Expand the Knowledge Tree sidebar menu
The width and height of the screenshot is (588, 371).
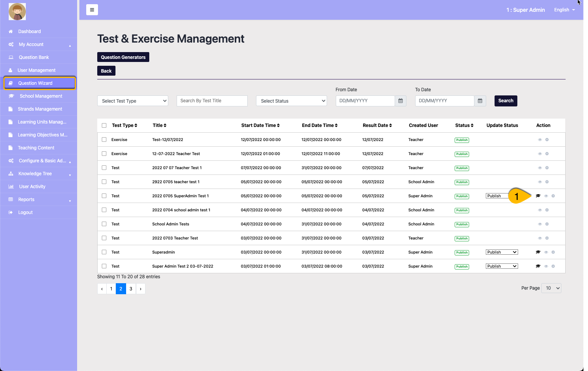click(x=39, y=174)
